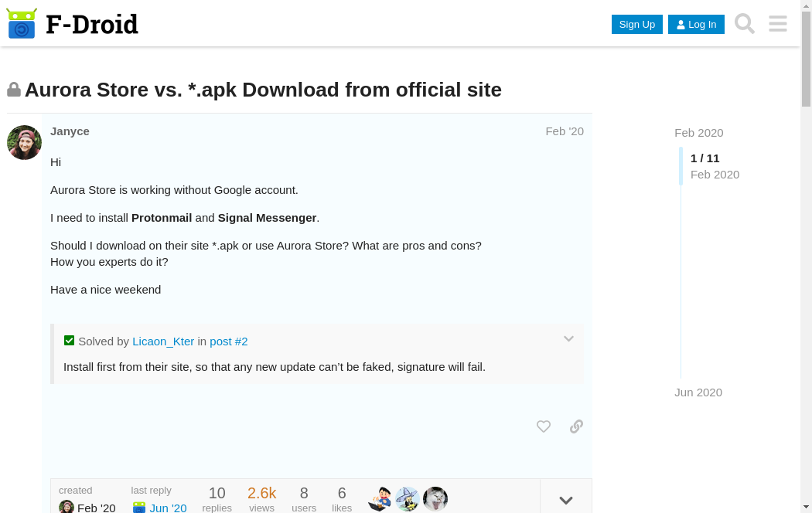Image resolution: width=812 pixels, height=513 pixels.
Task: Click the timeline scroller handle
Action: coord(681,166)
